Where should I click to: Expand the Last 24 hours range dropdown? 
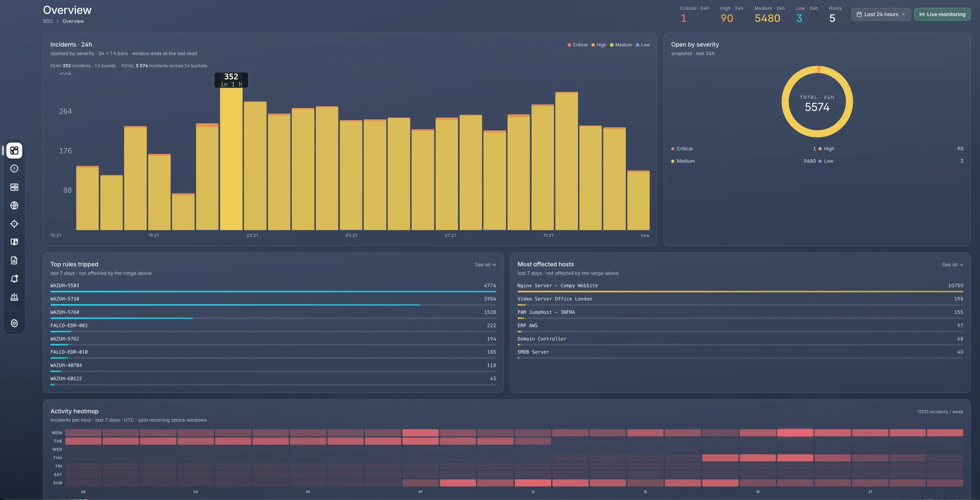(x=881, y=15)
